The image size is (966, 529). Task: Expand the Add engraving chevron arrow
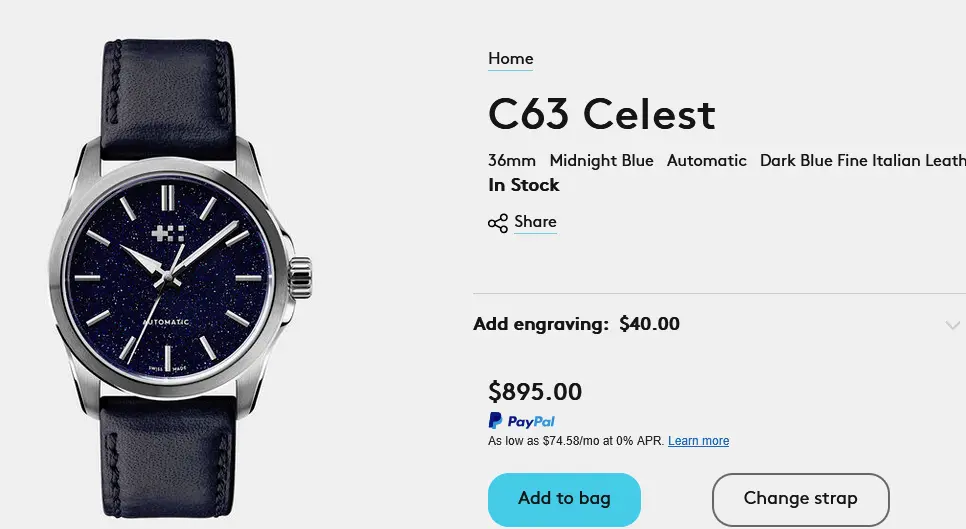tap(953, 325)
